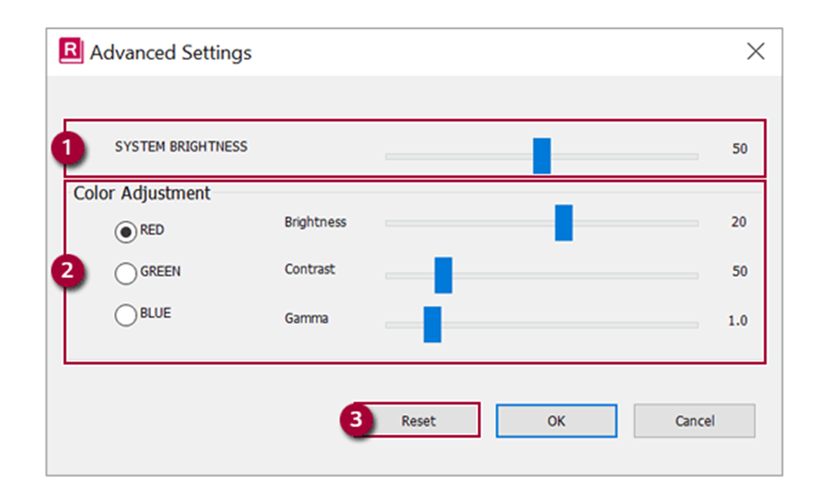829x504 pixels.
Task: Click the Brightness value 20
Action: pos(739,222)
